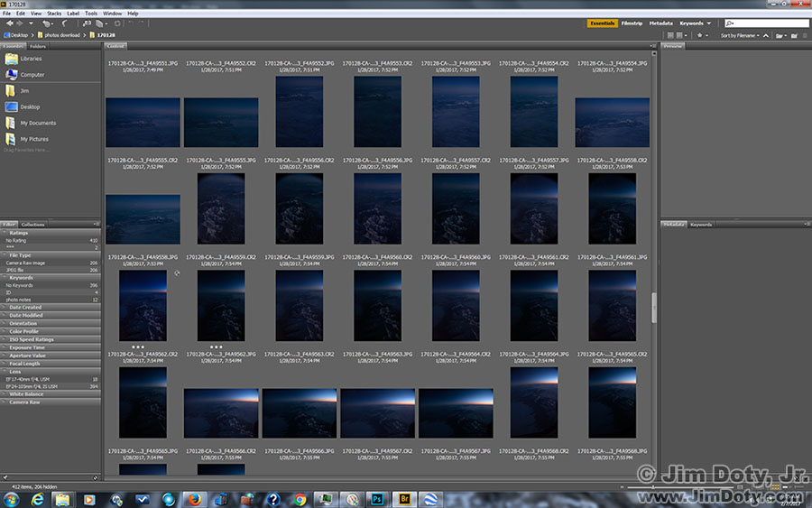
Task: Click the Rotate clockwise icon
Action: tap(141, 23)
